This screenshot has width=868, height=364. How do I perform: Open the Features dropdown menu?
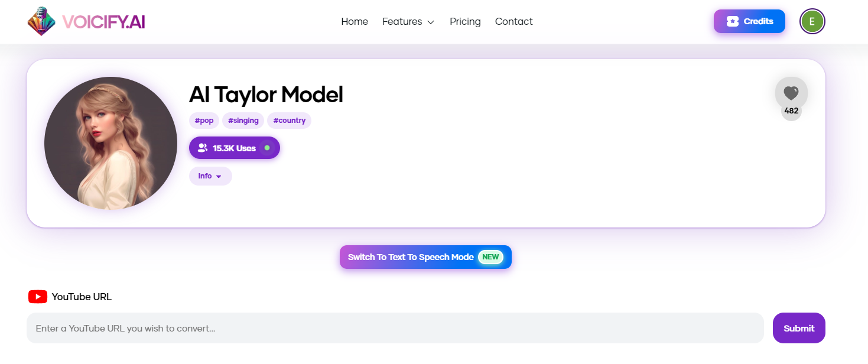pyautogui.click(x=408, y=21)
